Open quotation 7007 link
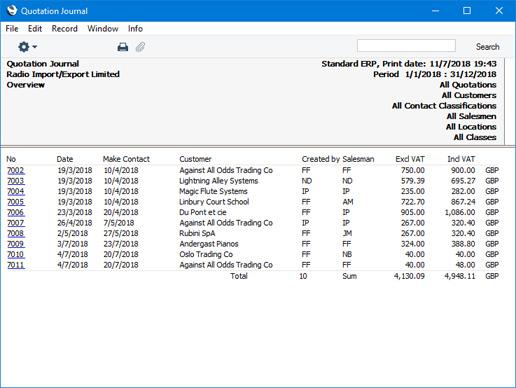The width and height of the screenshot is (516, 388). (x=16, y=223)
